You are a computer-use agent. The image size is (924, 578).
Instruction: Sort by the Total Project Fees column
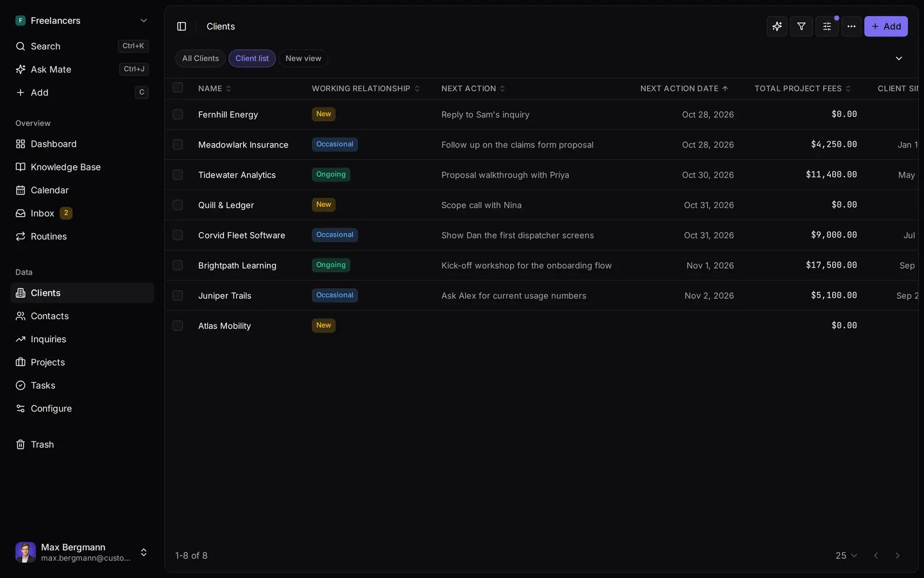803,88
